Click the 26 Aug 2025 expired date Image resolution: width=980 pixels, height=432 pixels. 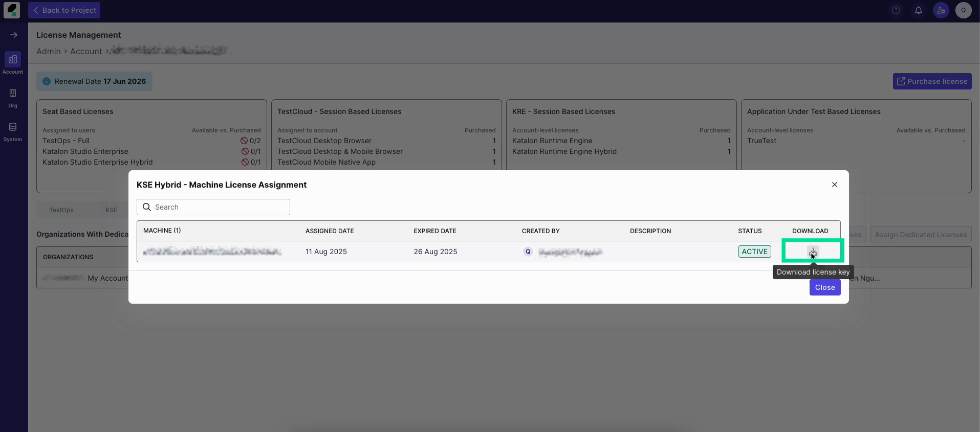(x=435, y=252)
